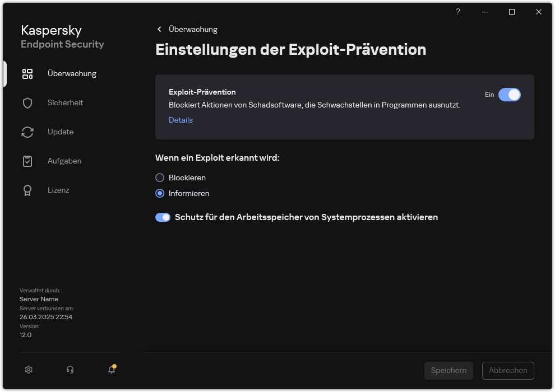
Task: Show notifications via bell icon
Action: click(111, 370)
